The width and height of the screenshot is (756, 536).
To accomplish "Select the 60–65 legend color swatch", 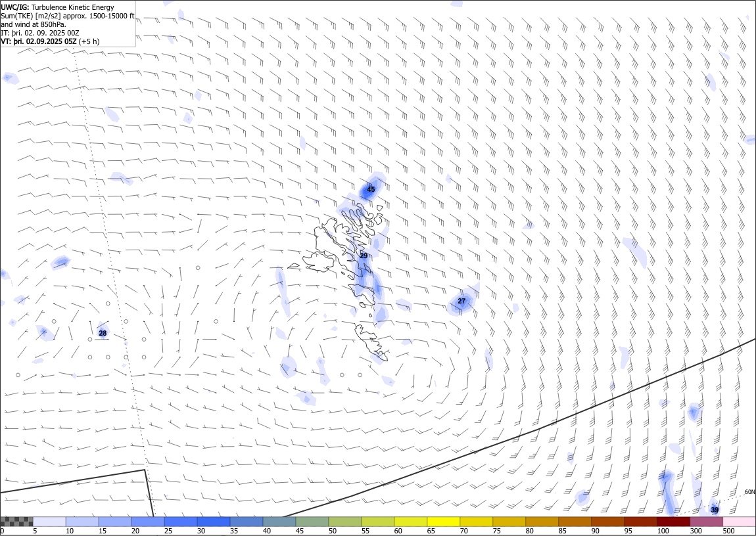I will (x=410, y=522).
